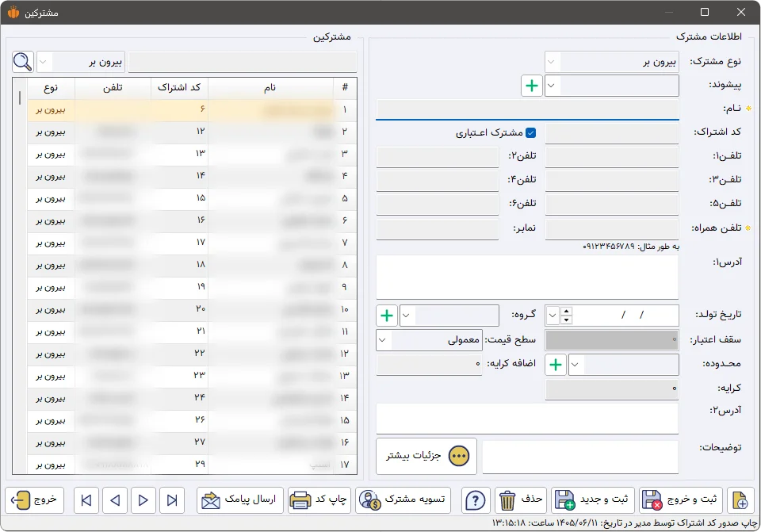This screenshot has width=761, height=532.
Task: Increase birth date with up spinner arrow
Action: [566, 311]
